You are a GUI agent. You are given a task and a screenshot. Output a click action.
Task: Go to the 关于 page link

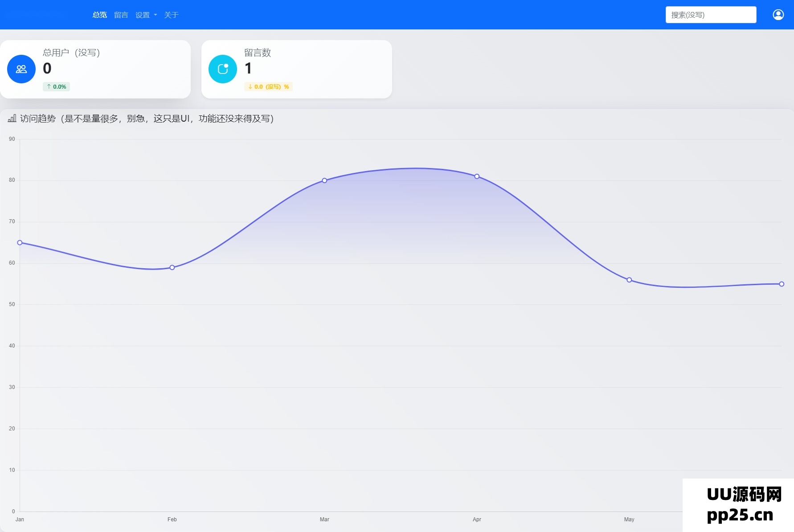[171, 15]
